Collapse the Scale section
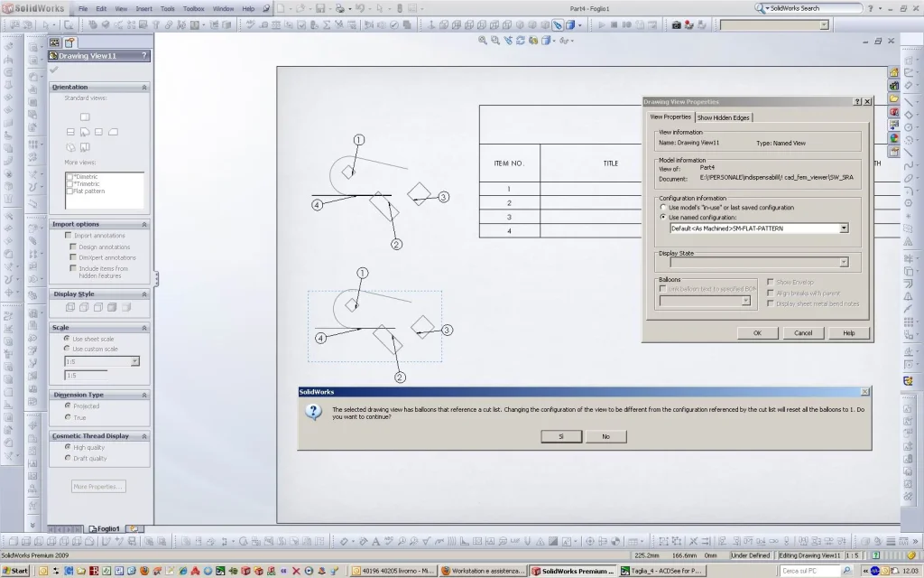 143,328
